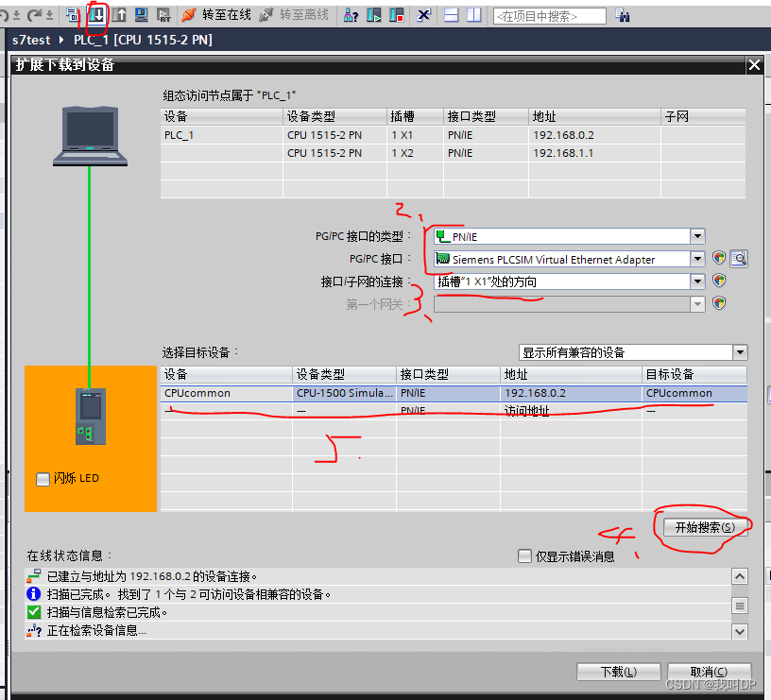Image resolution: width=771 pixels, height=700 pixels.
Task: Open the 接口/子网的连接 dropdown
Action: (x=697, y=282)
